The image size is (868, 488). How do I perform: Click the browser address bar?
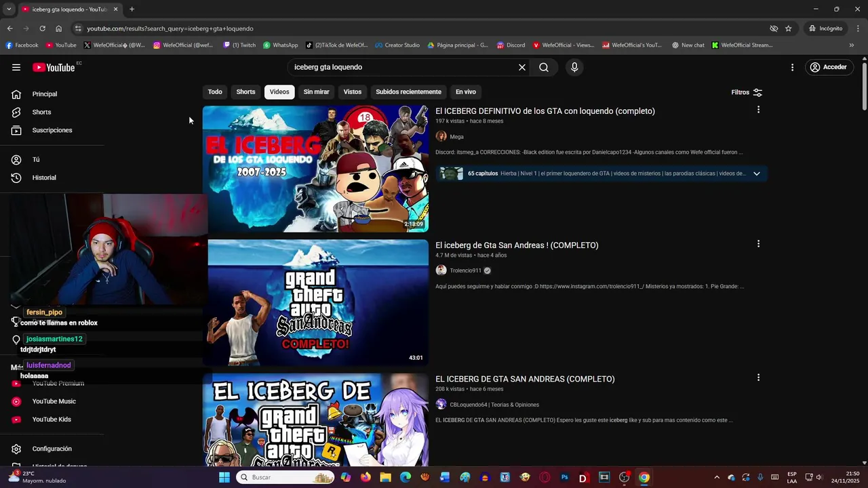click(x=420, y=28)
